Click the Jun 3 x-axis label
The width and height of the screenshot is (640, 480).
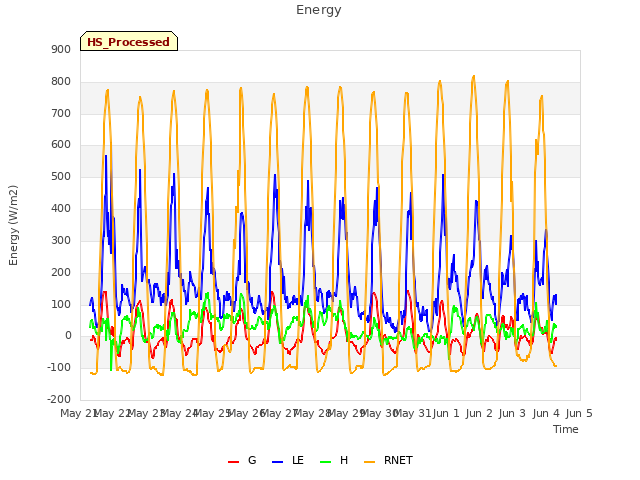[513, 413]
